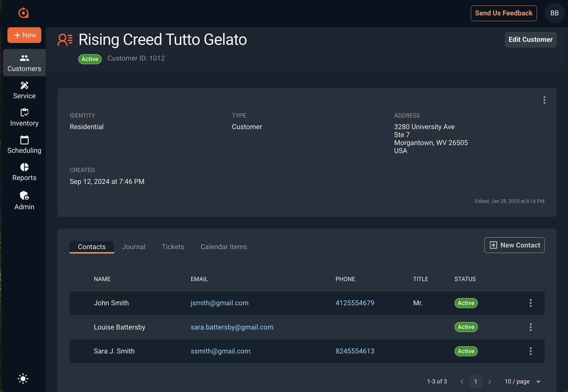The image size is (568, 392).
Task: Click the app logo icon
Action: pyautogui.click(x=23, y=13)
